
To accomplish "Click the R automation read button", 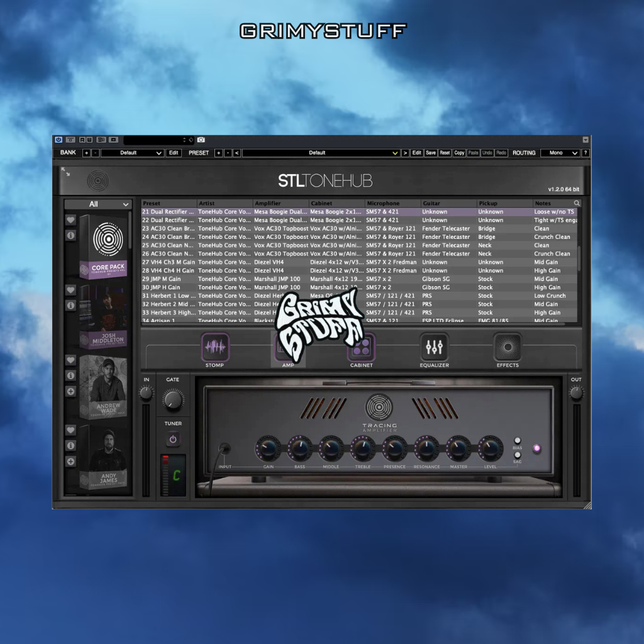I will (x=82, y=140).
